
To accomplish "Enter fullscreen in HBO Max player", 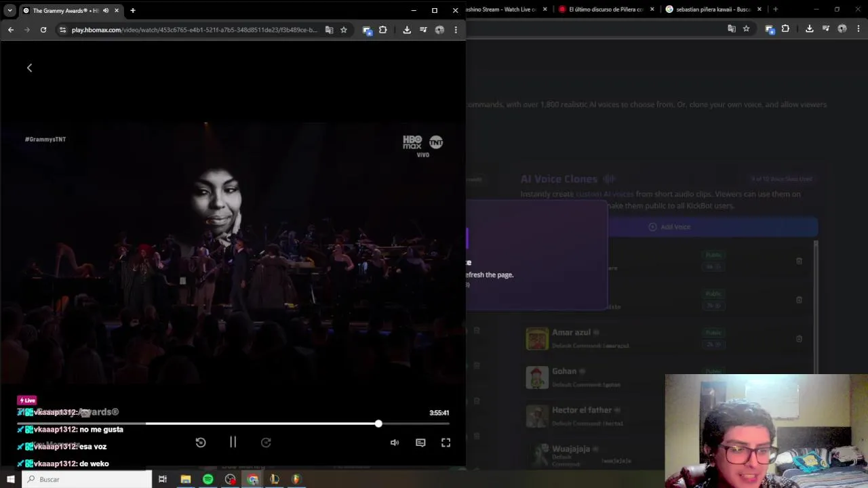I will [x=446, y=443].
